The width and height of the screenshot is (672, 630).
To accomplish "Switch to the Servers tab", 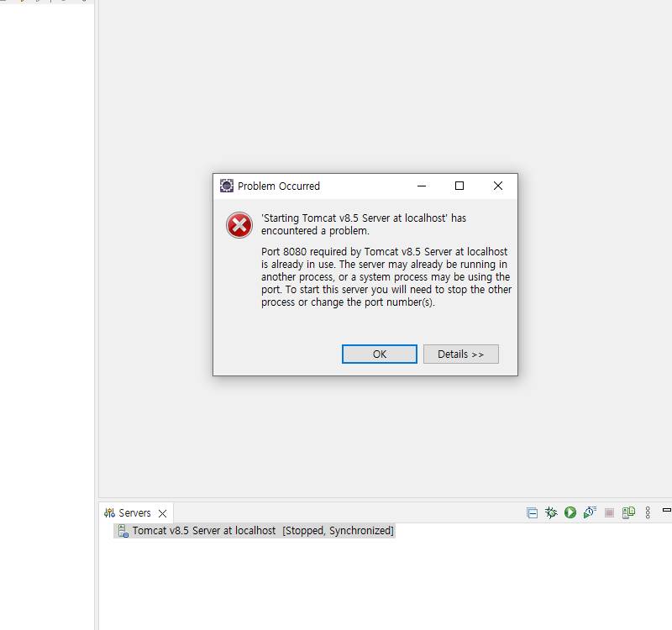I will pyautogui.click(x=134, y=513).
